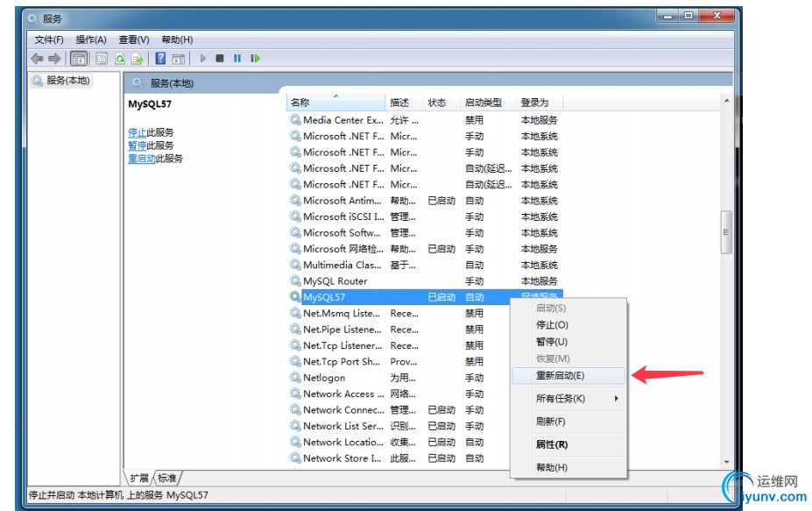Choose 停止(O) in context menu

568,325
